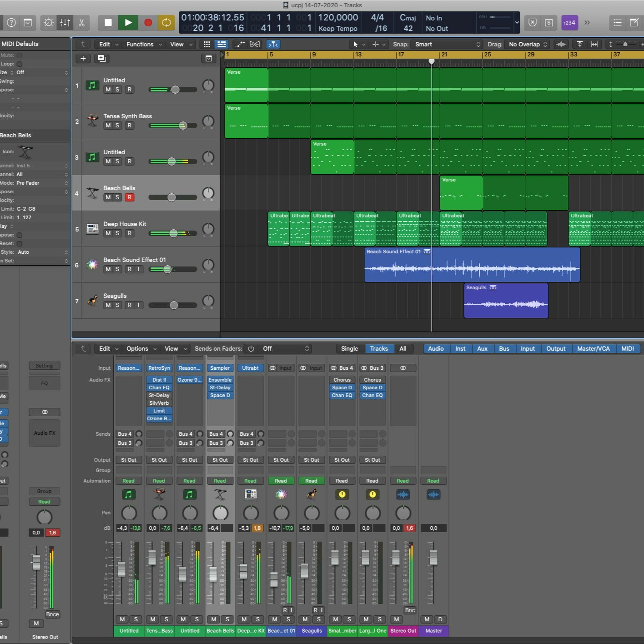Open the Mixer from the control bar

click(x=65, y=23)
